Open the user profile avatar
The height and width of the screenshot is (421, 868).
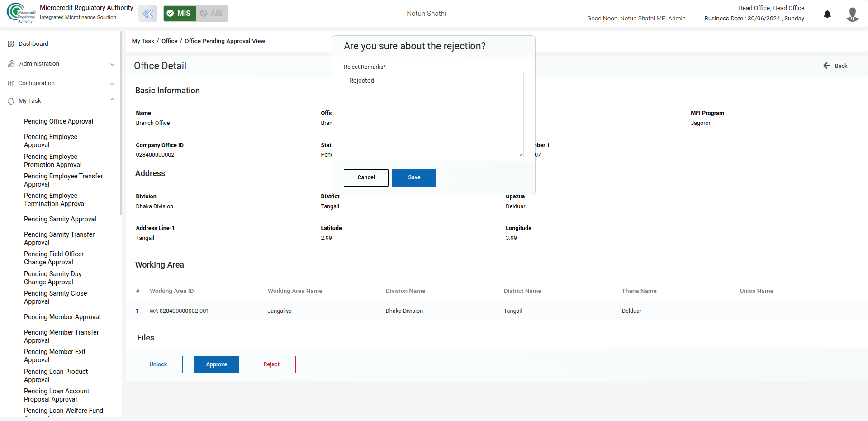[852, 14]
